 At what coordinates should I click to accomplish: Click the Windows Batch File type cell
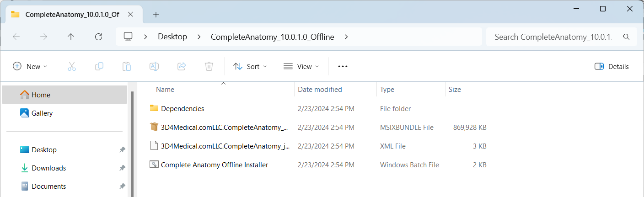tap(409, 165)
